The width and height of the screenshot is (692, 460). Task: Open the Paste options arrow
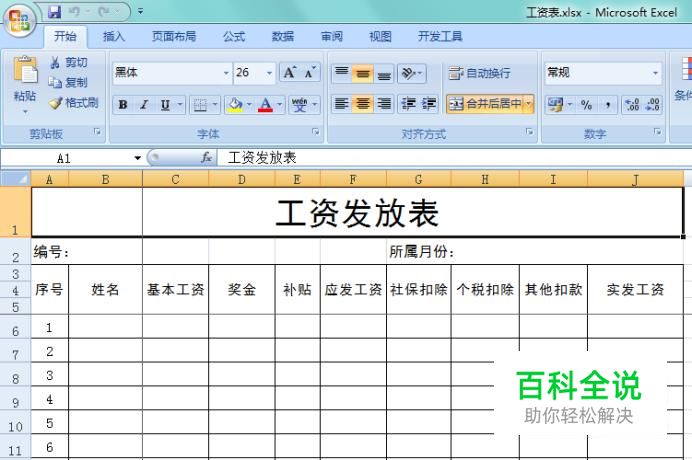(25, 112)
